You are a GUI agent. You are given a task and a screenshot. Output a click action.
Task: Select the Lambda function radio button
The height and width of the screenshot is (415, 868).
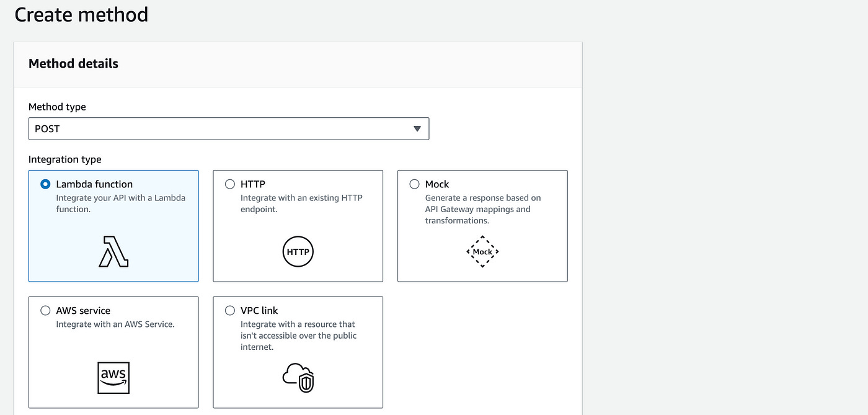click(45, 184)
